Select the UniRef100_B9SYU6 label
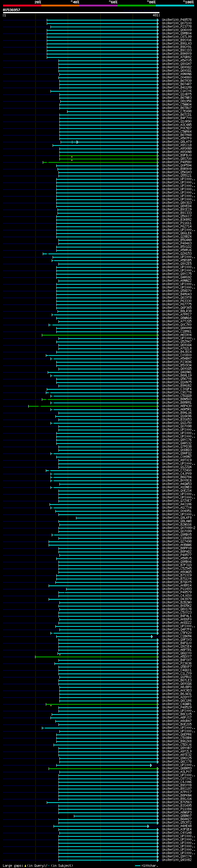The width and height of the screenshot is (197, 868). pos(177,40)
